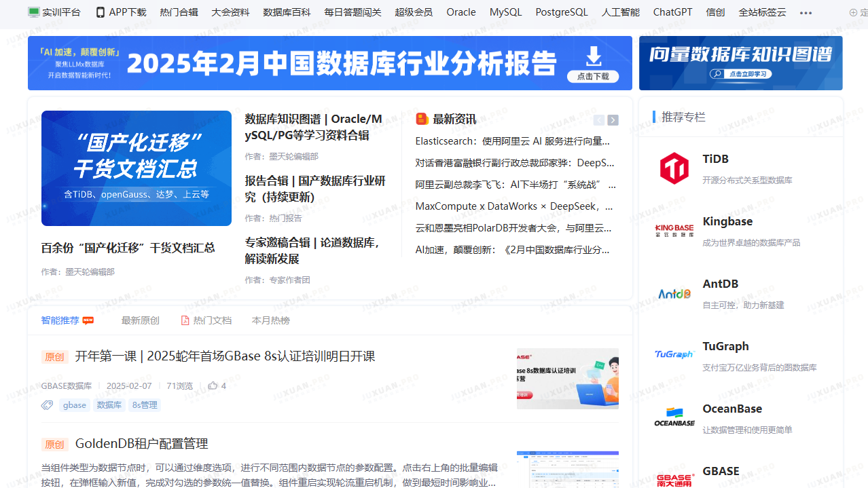The height and width of the screenshot is (488, 868).
Task: Open MaxCompute x DataWorks news item
Action: coord(514,206)
